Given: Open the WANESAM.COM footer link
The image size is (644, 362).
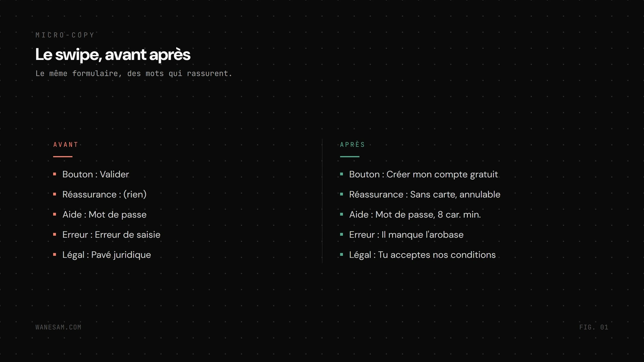Looking at the screenshot, I should click(x=58, y=327).
